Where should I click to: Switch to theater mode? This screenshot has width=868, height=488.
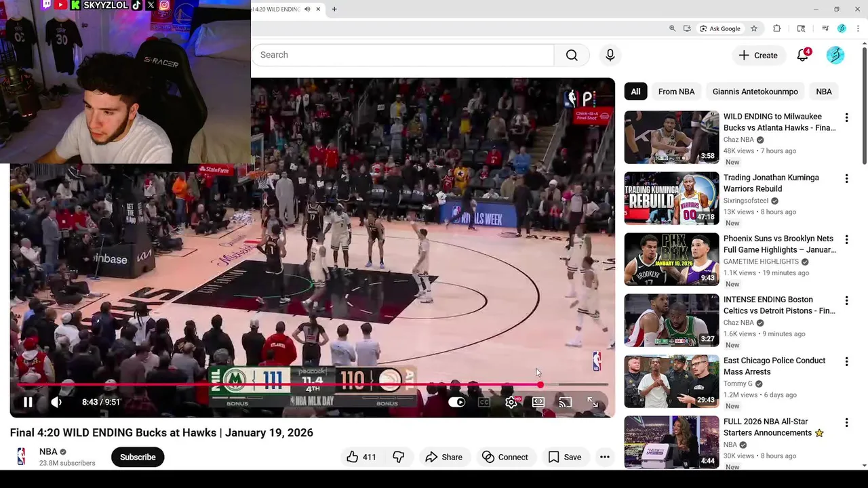click(x=538, y=402)
